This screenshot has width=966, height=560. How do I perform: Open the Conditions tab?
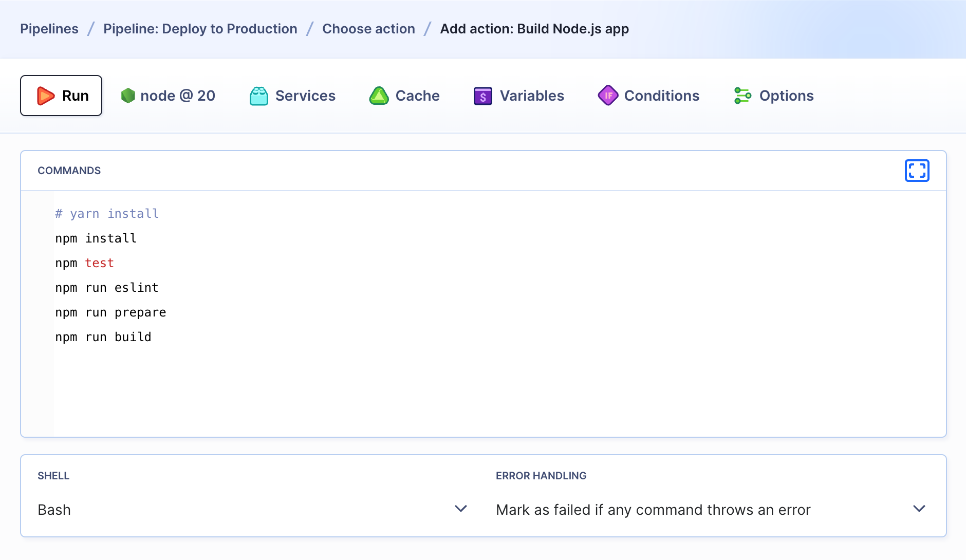point(648,96)
